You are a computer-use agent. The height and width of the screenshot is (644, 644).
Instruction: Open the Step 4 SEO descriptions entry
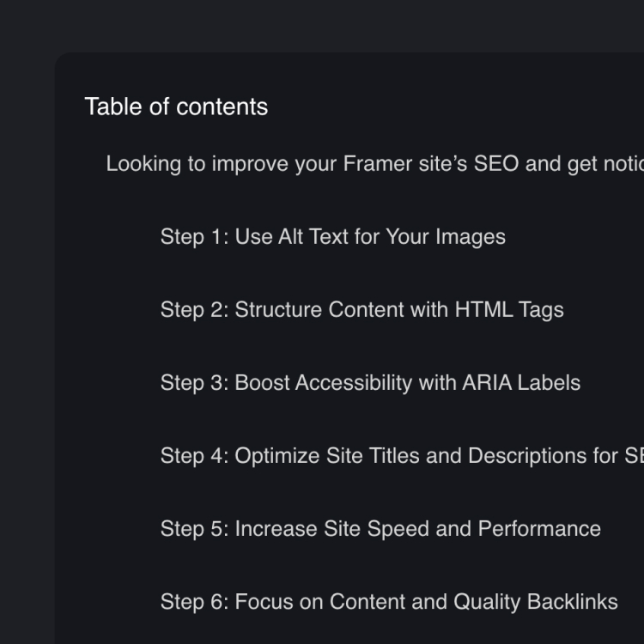(x=401, y=455)
